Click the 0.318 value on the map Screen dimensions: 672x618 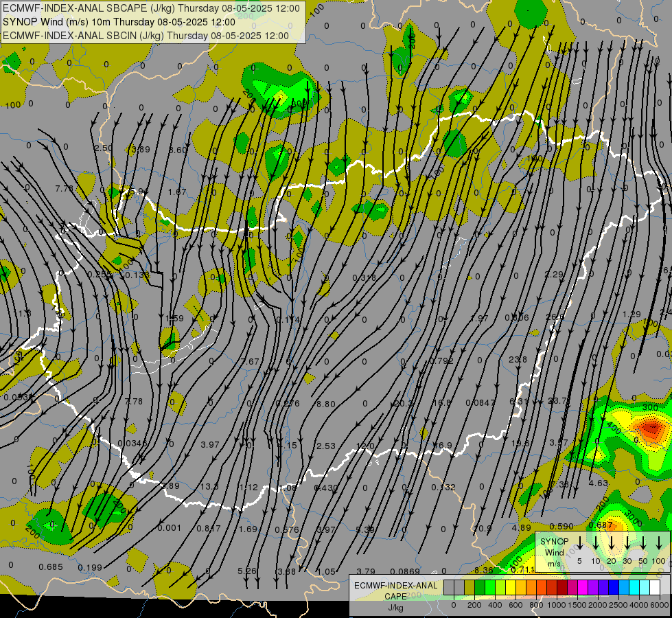(364, 277)
